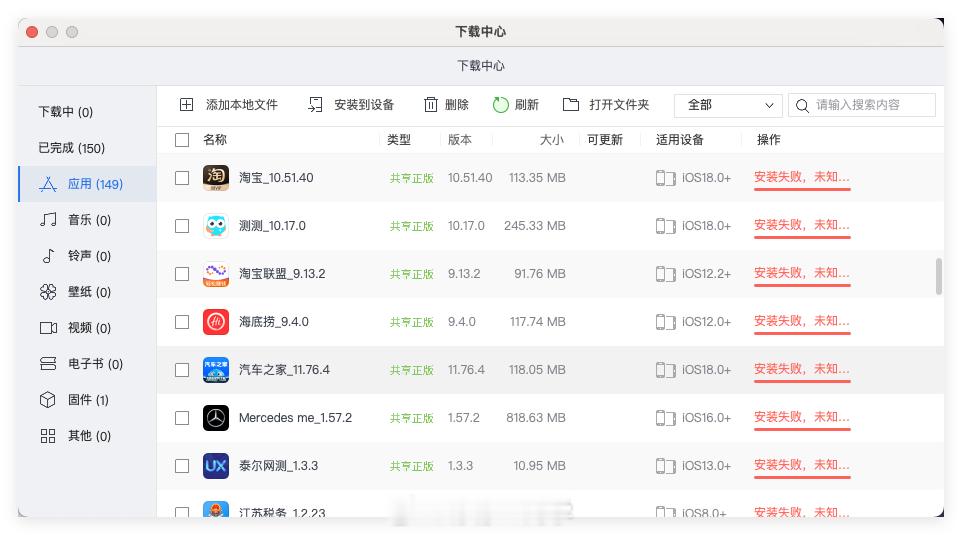Click the 泰尔网测 UX app icon
This screenshot has width=962, height=535.
[216, 466]
